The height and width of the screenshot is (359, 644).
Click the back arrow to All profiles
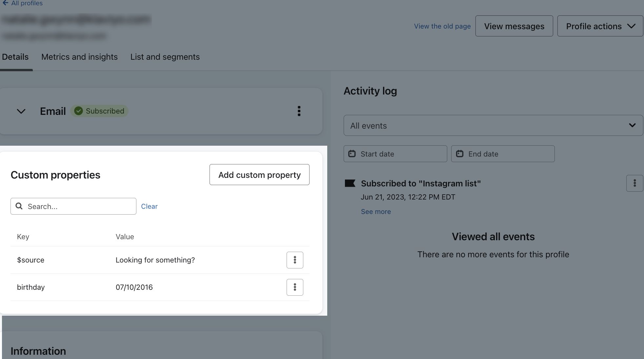pyautogui.click(x=5, y=2)
